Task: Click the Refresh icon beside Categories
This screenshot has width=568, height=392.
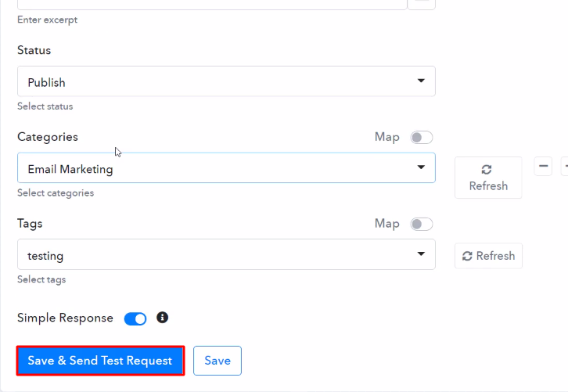Action: pyautogui.click(x=487, y=169)
